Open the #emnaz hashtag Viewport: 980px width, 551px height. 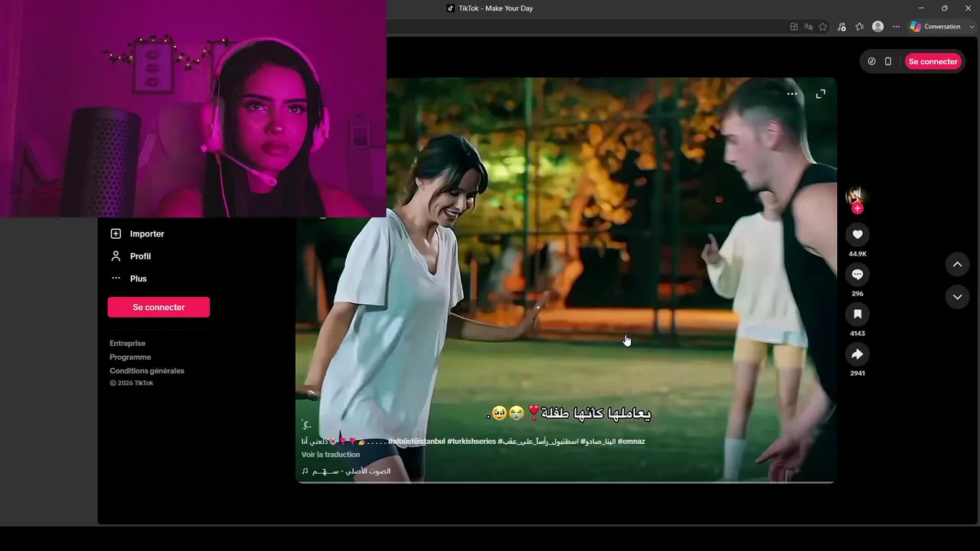(631, 442)
